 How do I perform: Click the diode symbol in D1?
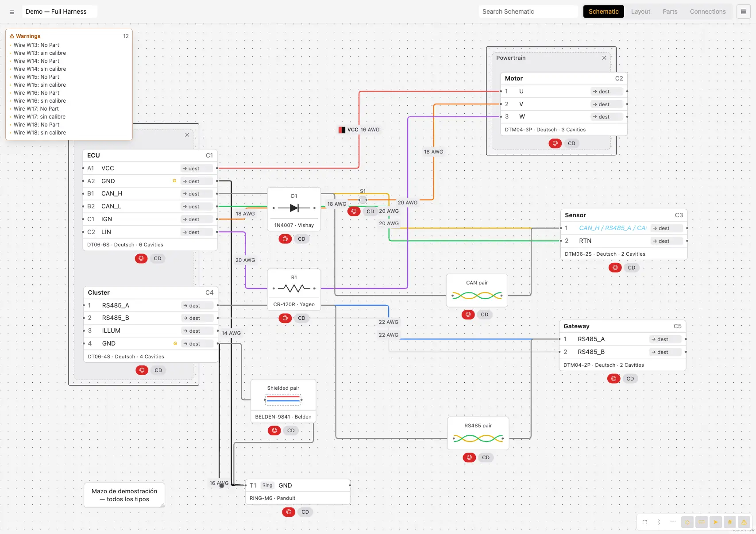point(294,208)
